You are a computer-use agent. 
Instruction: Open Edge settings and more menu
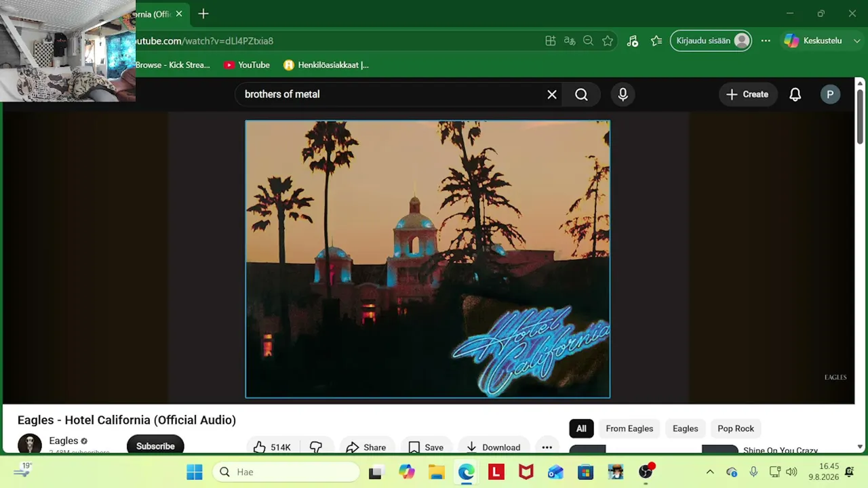[766, 41]
